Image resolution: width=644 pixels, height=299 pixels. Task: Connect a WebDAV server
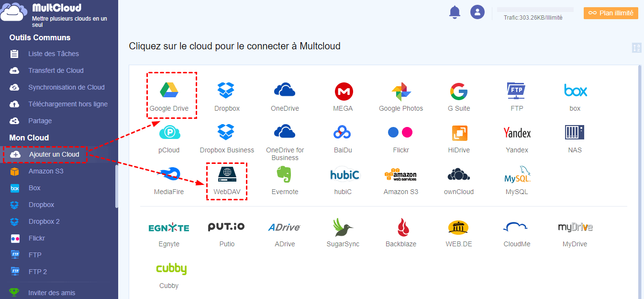[x=227, y=174]
